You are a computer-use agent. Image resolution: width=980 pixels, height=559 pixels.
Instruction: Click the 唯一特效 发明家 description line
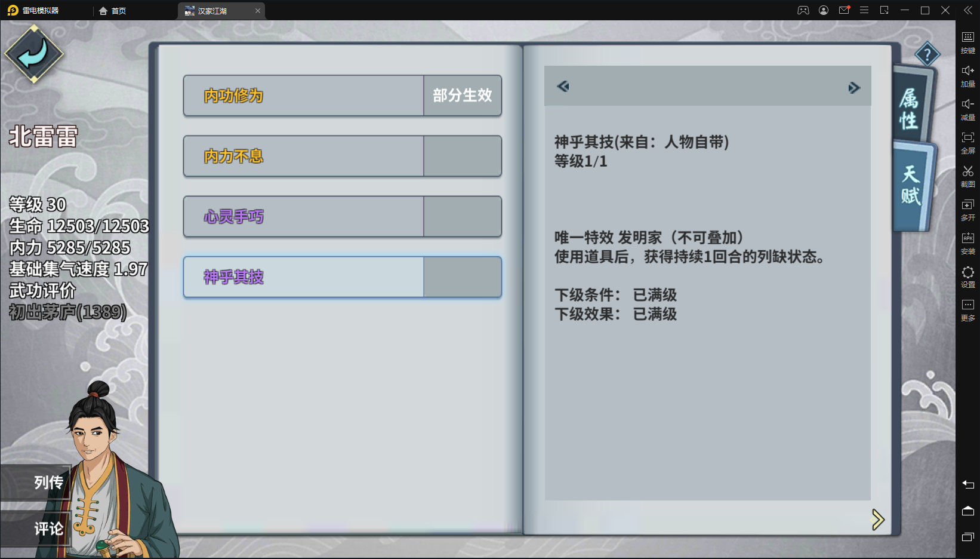(x=649, y=238)
